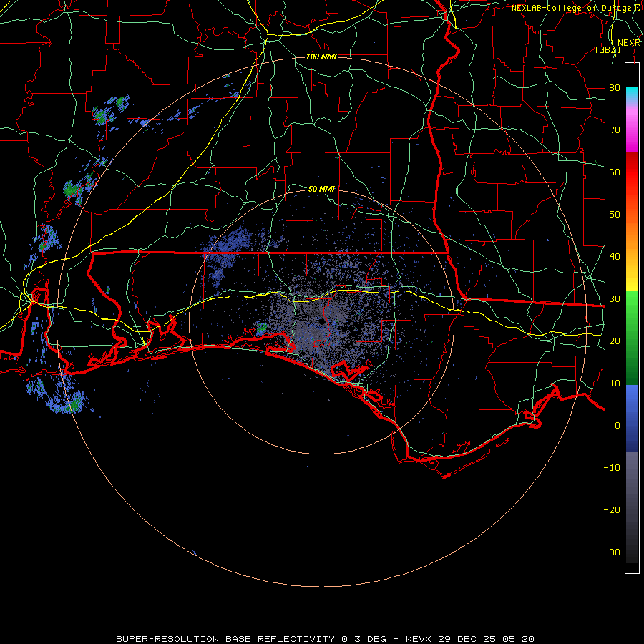644x644 pixels.
Task: Click the 0 value on the dBZ scale
Action: click(618, 426)
